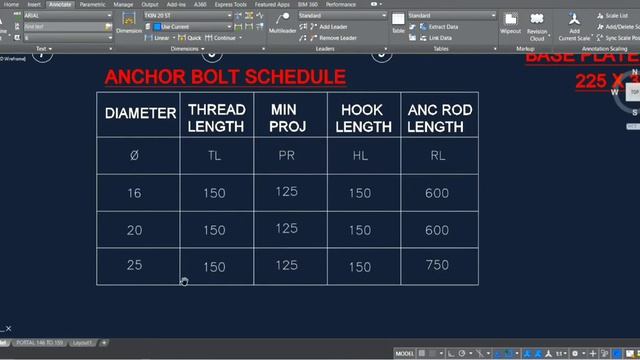Image resolution: width=640 pixels, height=360 pixels.
Task: Open the Standard table style dropdown
Action: 493,16
